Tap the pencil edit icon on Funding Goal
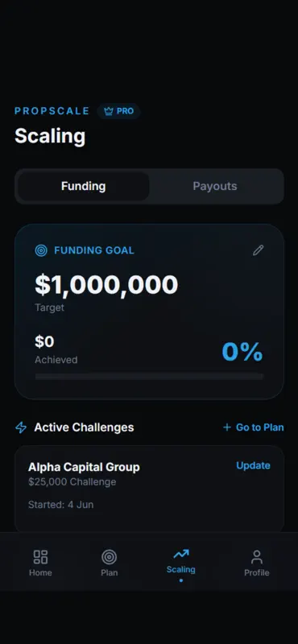 pos(258,250)
